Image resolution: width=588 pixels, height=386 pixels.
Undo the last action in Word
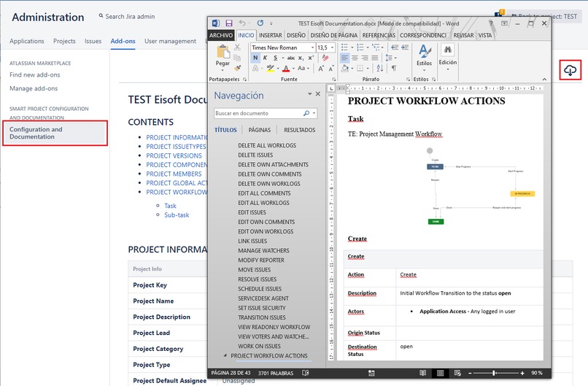pyautogui.click(x=242, y=23)
